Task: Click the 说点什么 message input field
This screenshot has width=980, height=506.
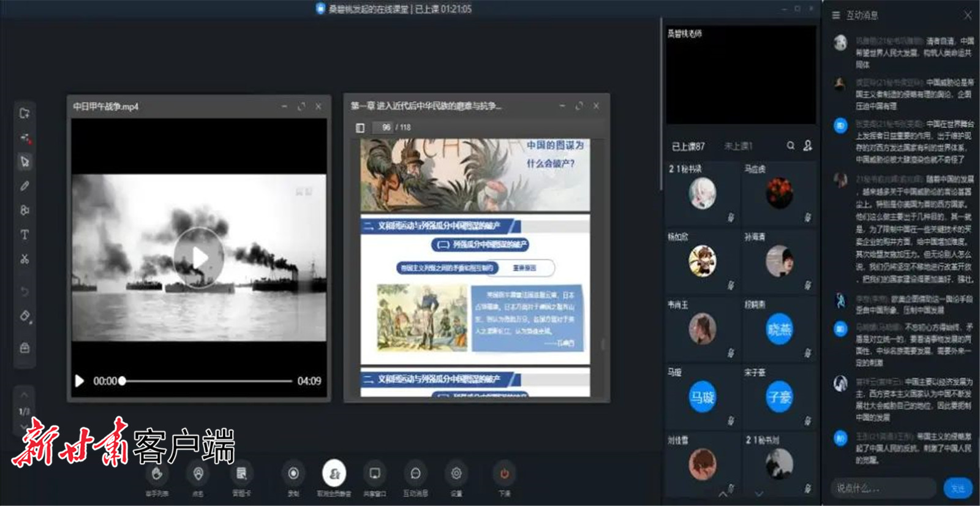Action: (884, 488)
